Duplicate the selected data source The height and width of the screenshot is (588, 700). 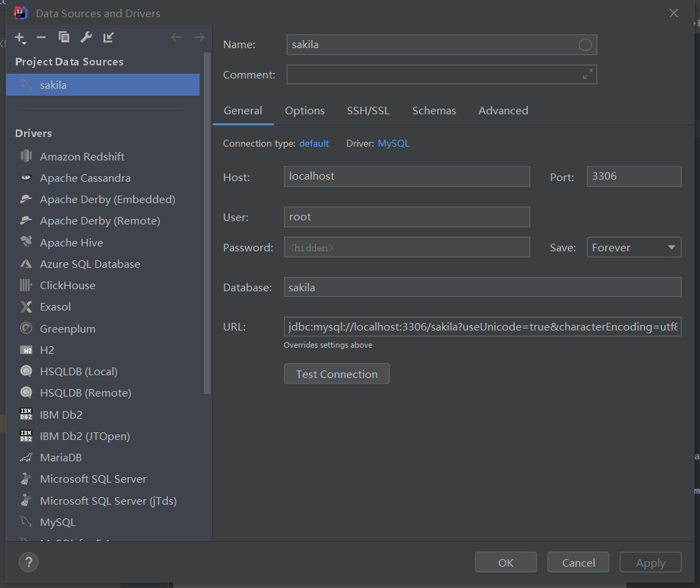click(x=64, y=37)
